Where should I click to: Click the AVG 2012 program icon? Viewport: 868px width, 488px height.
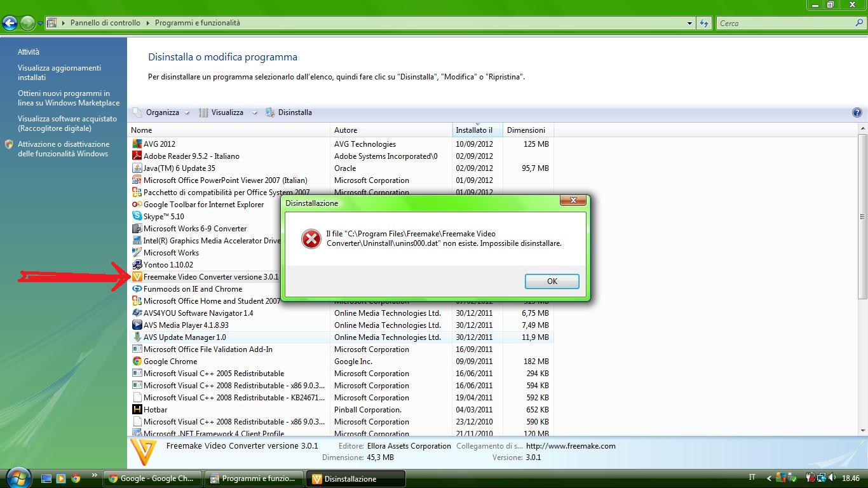(137, 144)
